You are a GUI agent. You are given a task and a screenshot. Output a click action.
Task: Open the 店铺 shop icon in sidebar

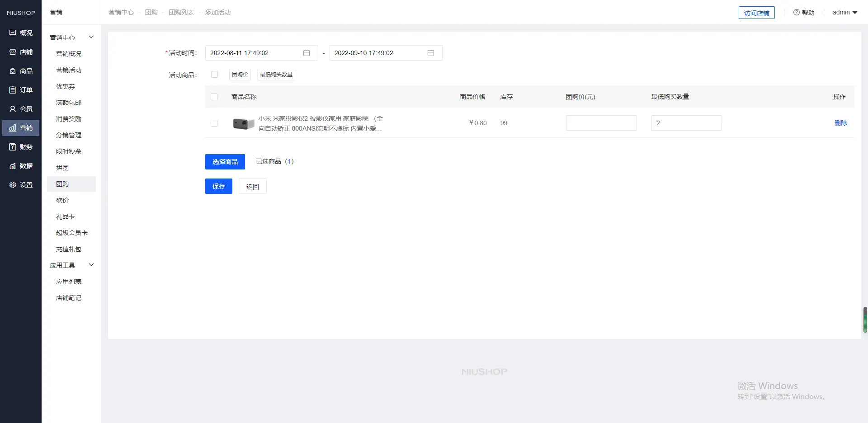click(13, 52)
